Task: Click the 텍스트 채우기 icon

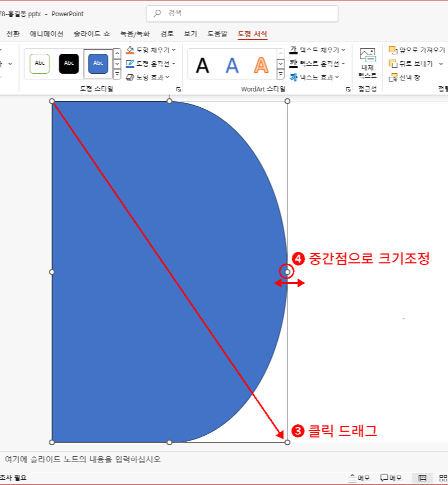Action: pos(293,50)
